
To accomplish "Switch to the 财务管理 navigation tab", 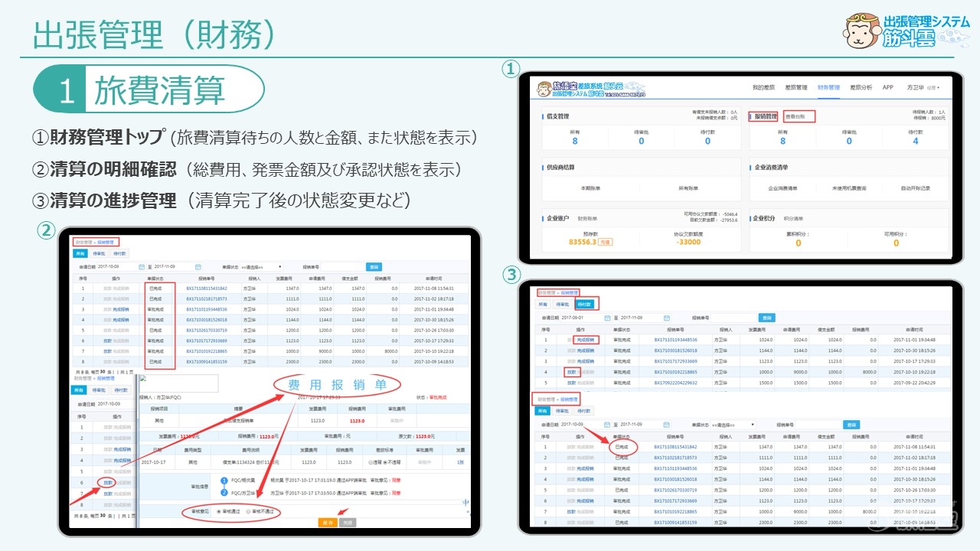I will tap(828, 87).
